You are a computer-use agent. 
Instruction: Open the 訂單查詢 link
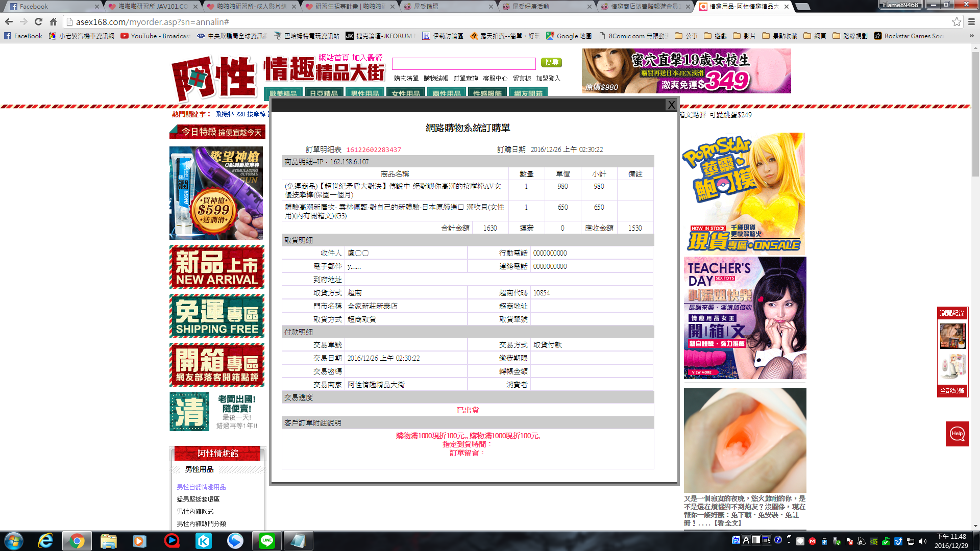[x=465, y=78]
